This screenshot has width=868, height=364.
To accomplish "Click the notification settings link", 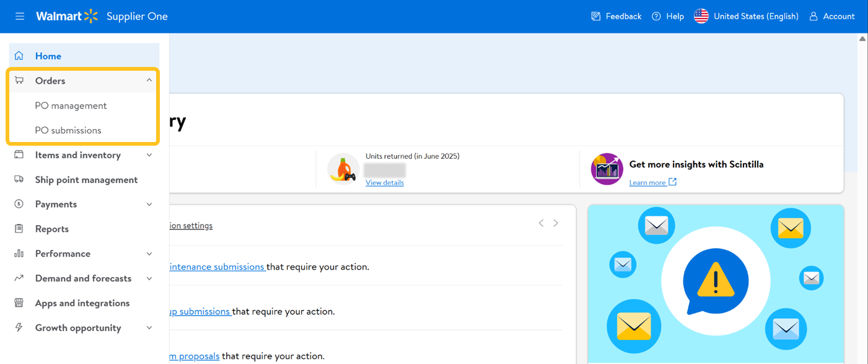I will (x=191, y=226).
